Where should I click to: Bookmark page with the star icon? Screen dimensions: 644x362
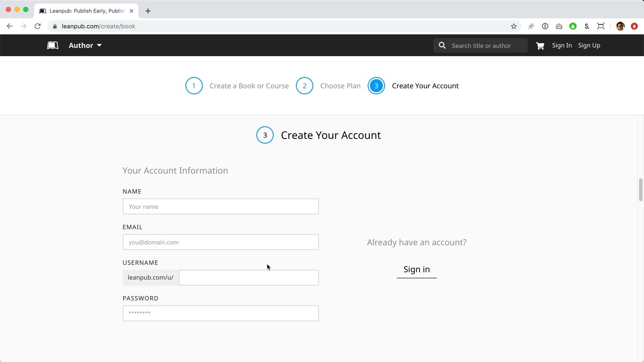click(x=513, y=26)
